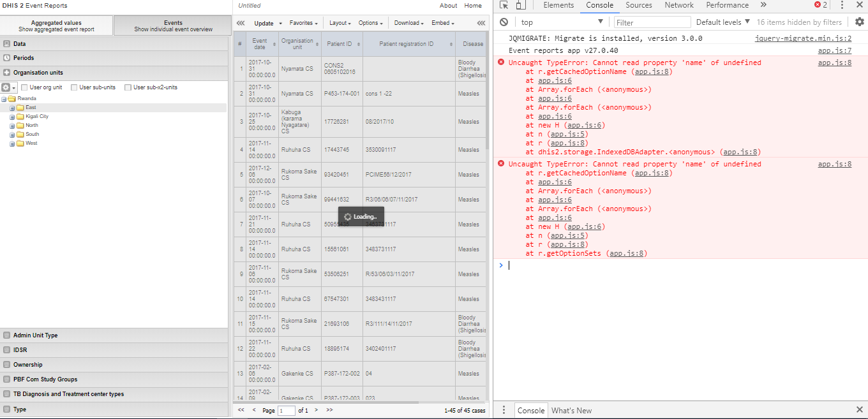This screenshot has height=419, width=868.
Task: Switch to the Aggregated values tab
Action: 56,26
